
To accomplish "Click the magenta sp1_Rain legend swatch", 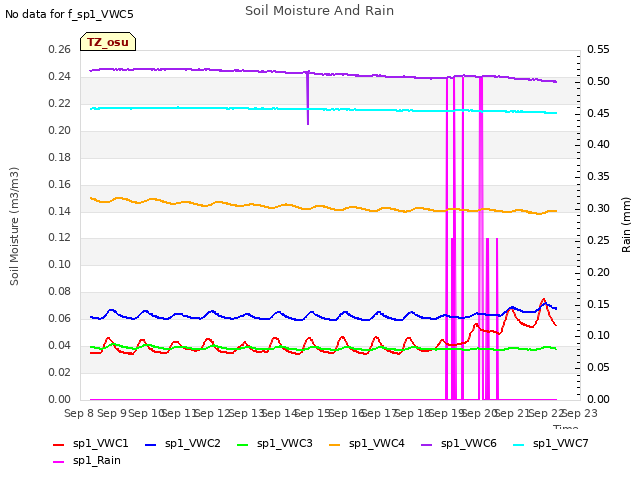I will 59,462.
